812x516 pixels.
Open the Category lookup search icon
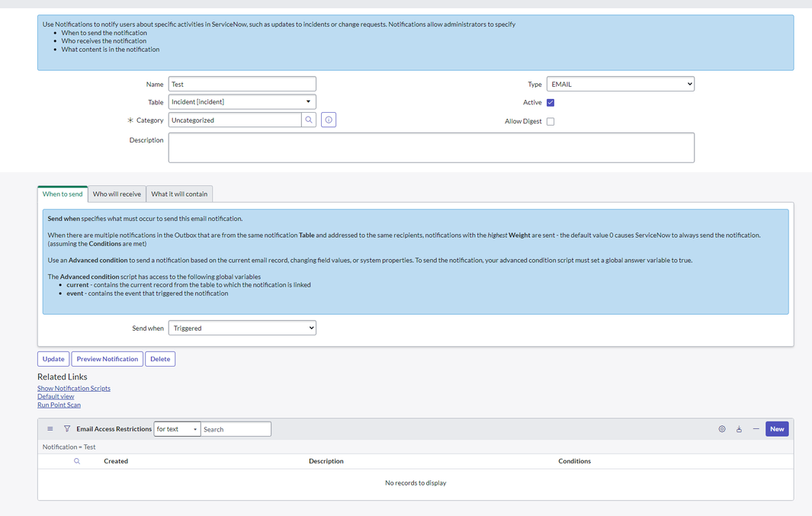(309, 120)
